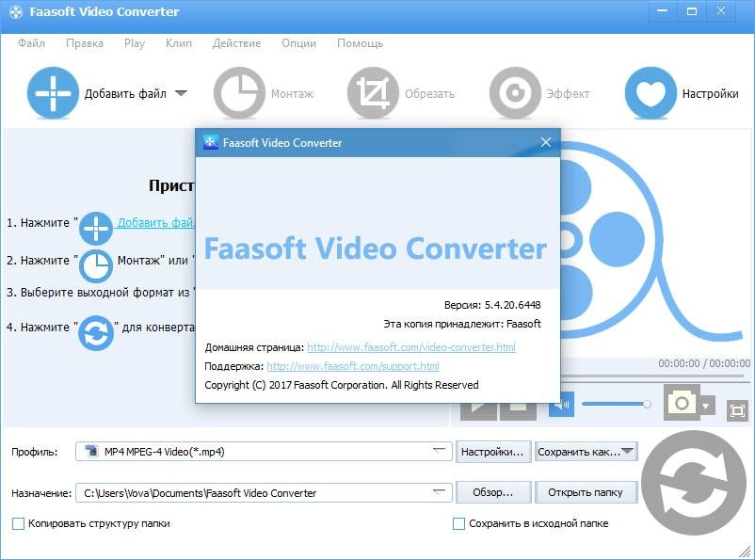The height and width of the screenshot is (560, 755).
Task: Click the Обзор... browse button
Action: click(x=492, y=492)
